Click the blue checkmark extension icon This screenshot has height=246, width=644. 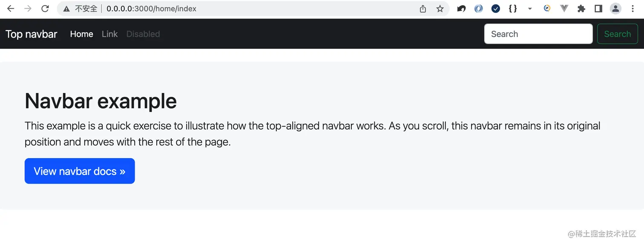[495, 9]
